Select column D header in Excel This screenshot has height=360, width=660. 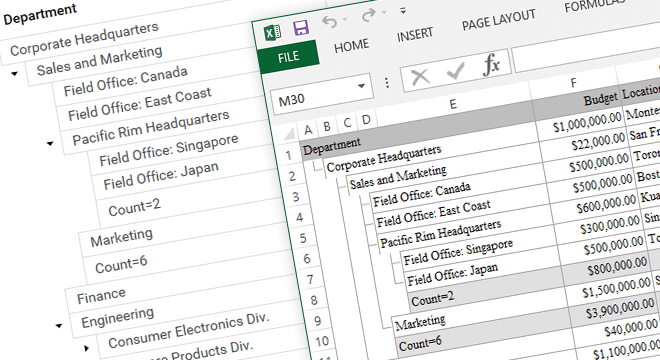[x=366, y=120]
